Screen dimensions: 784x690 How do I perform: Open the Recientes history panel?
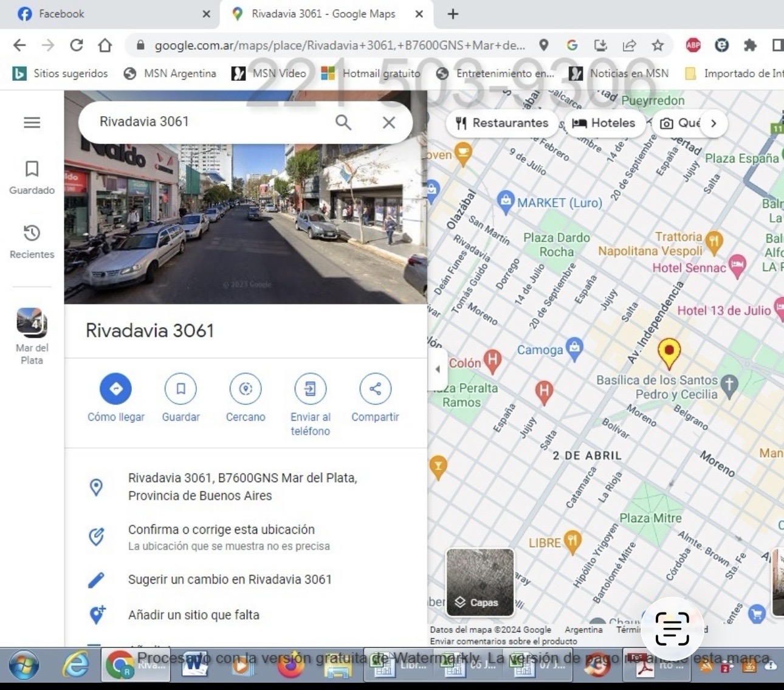(x=32, y=241)
